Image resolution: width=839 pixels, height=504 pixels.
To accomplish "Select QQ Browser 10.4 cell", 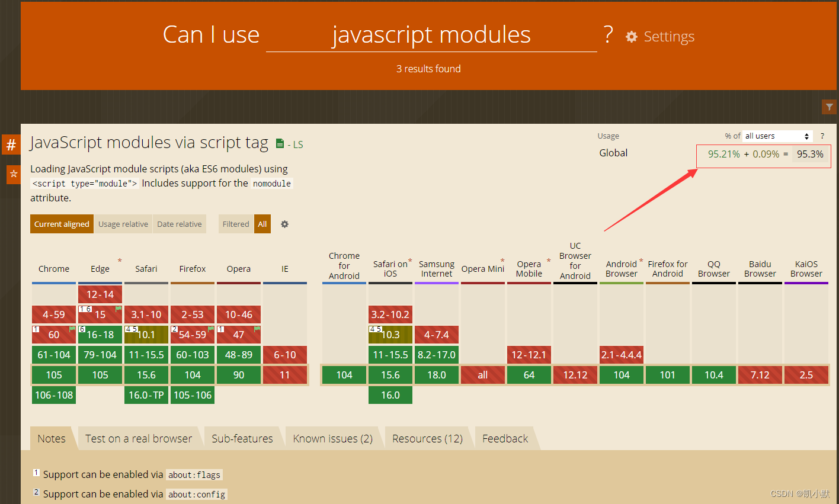I will point(714,375).
